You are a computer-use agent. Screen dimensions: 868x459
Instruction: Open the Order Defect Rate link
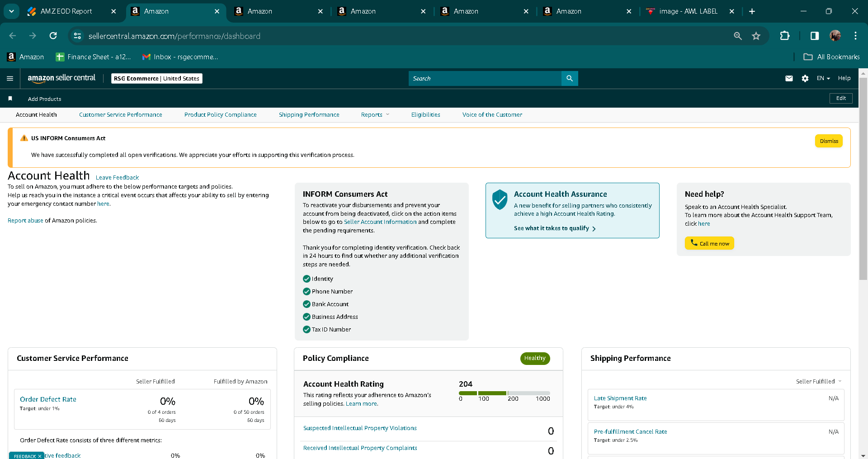48,399
